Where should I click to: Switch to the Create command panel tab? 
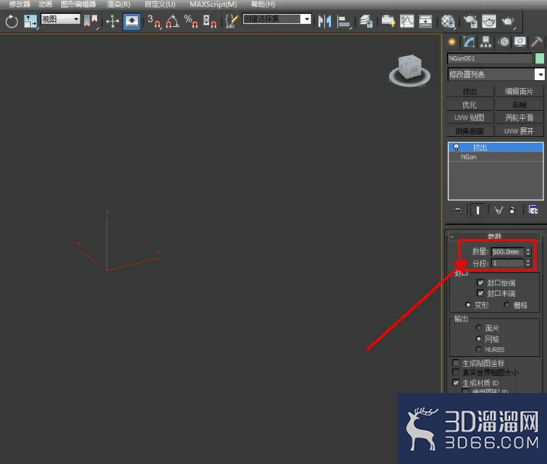click(452, 42)
